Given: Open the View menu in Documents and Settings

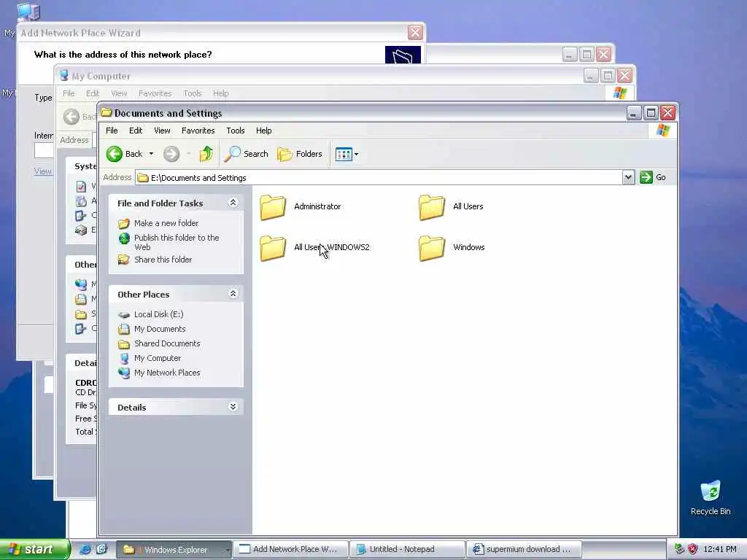Looking at the screenshot, I should [162, 131].
